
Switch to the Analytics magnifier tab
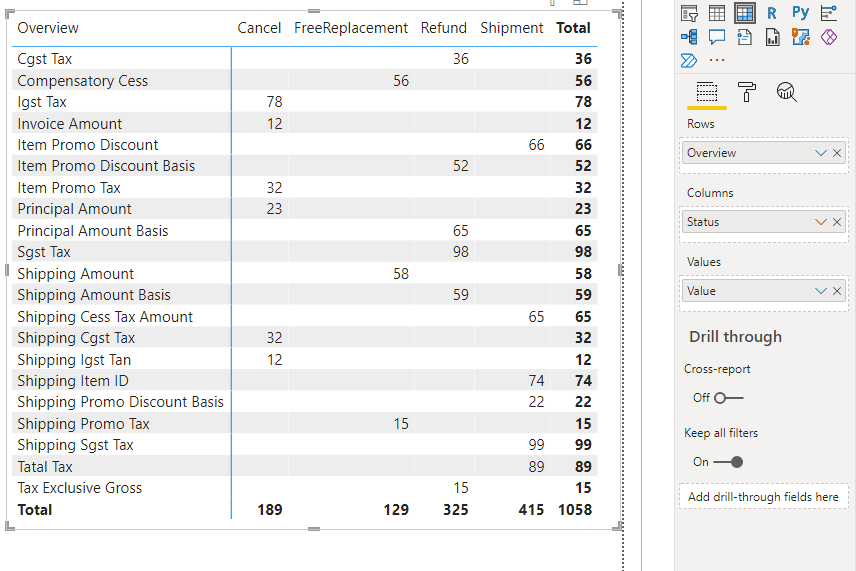[786, 92]
